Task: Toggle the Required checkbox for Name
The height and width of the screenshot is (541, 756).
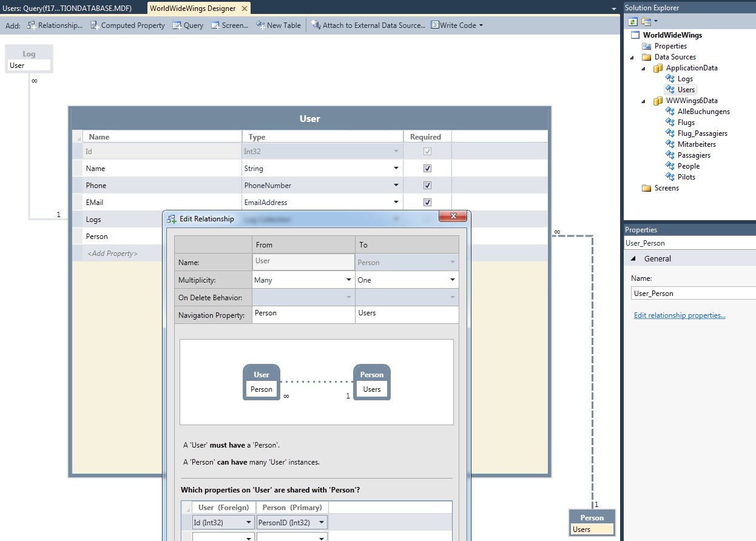Action: pos(427,169)
